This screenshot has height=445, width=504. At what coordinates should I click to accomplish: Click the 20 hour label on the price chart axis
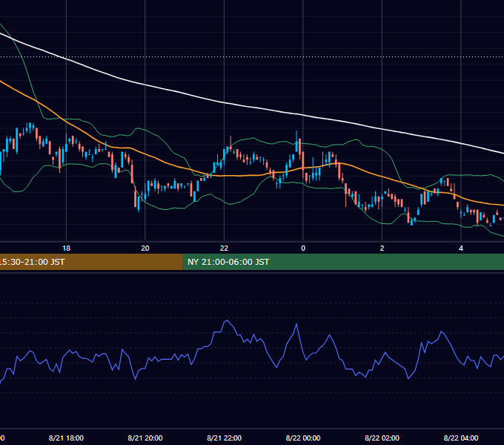[145, 248]
